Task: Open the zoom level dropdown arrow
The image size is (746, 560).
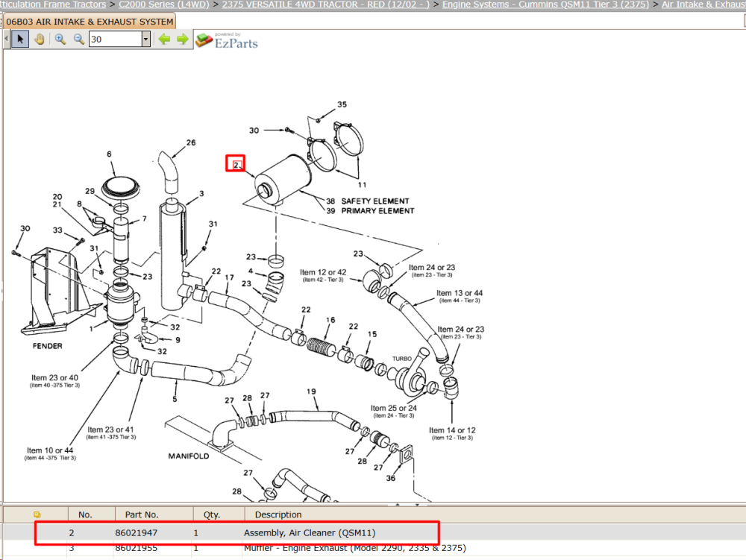Action: click(x=146, y=39)
